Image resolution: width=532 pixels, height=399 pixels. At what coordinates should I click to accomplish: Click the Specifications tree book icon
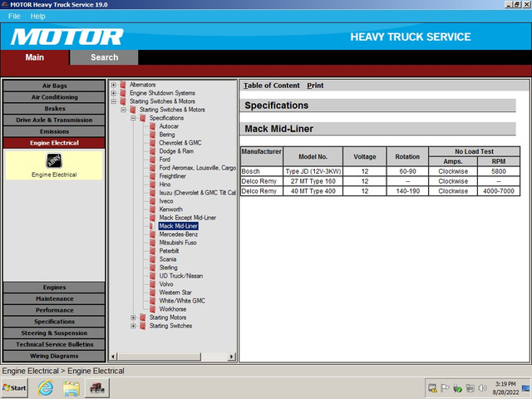(142, 118)
